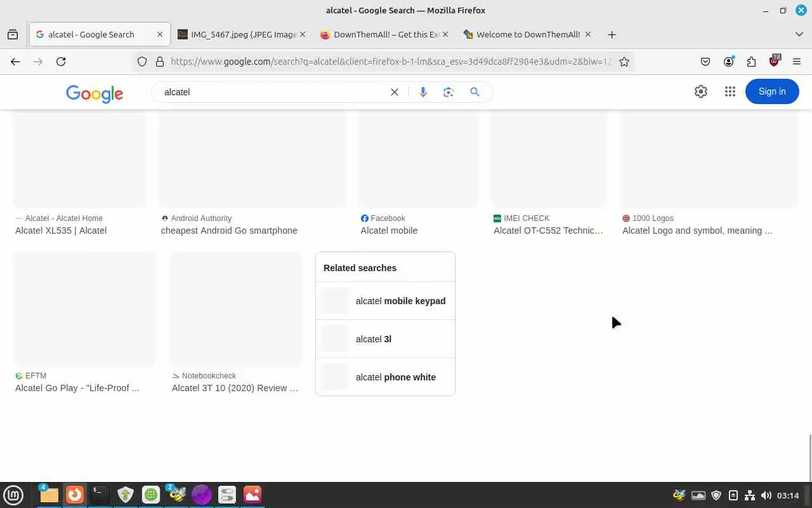Image resolution: width=812 pixels, height=508 pixels.
Task: Close the Welcome to DownThemAll! tab
Action: [x=588, y=34]
